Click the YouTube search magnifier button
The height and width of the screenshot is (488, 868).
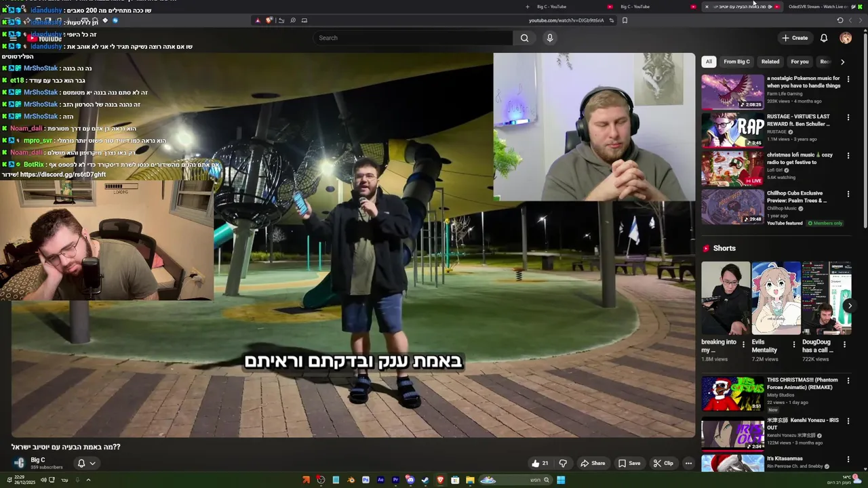pyautogui.click(x=524, y=38)
